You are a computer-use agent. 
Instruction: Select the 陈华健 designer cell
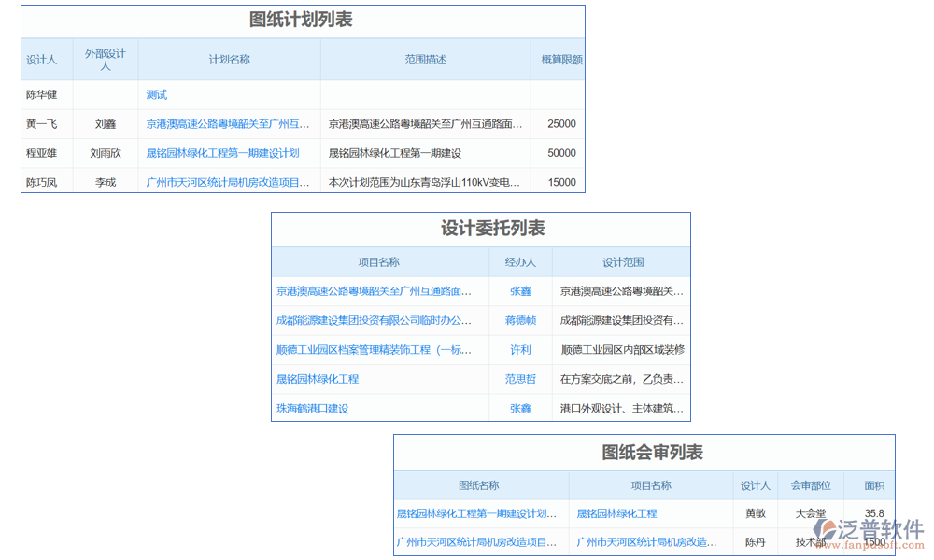pos(42,95)
